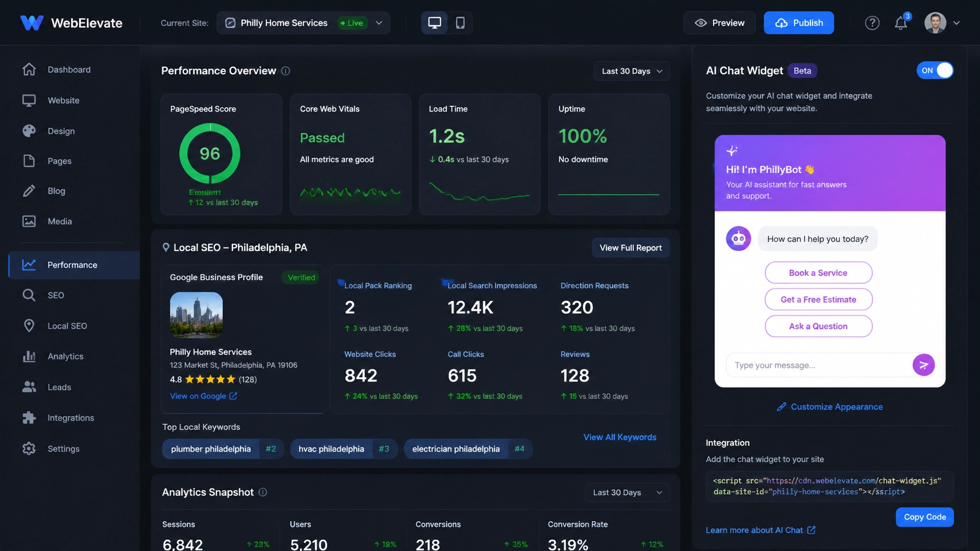Click the Dashboard home icon
Viewport: 980px width, 551px height.
[29, 69]
